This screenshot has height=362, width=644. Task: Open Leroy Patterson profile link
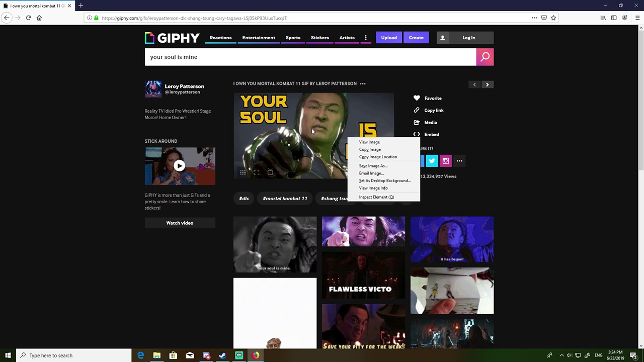pos(184,86)
